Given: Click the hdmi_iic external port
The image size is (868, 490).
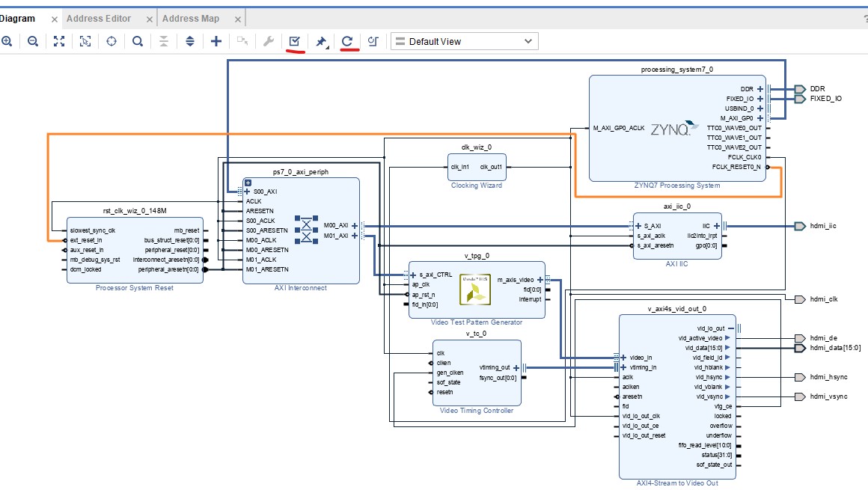Looking at the screenshot, I should coord(800,226).
